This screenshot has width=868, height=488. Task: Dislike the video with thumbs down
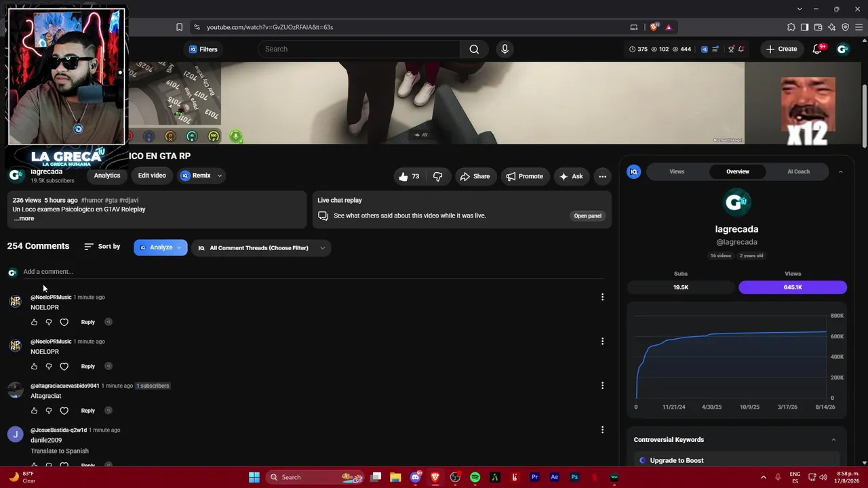[x=437, y=176]
